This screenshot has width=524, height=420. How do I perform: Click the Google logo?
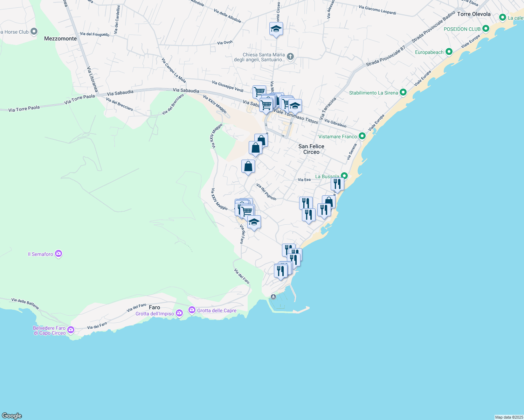pos(12,416)
